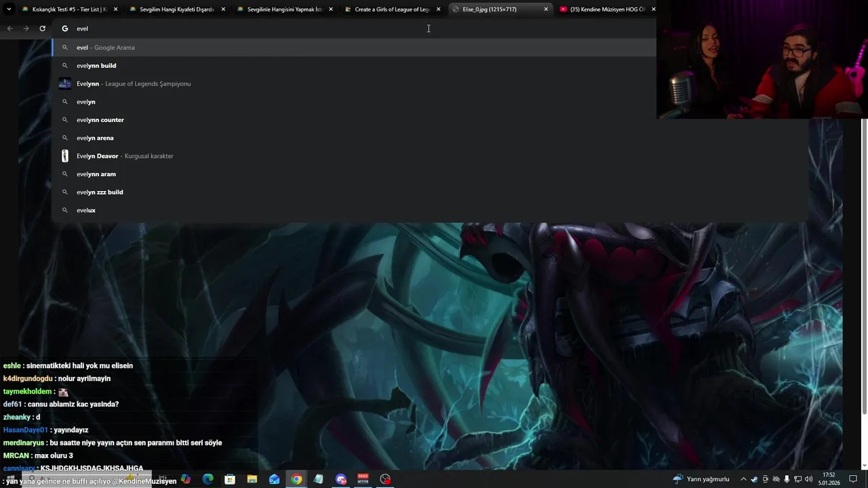Screen dimensions: 868x488
Task: Show hidden system tray icons
Action: coord(743,479)
